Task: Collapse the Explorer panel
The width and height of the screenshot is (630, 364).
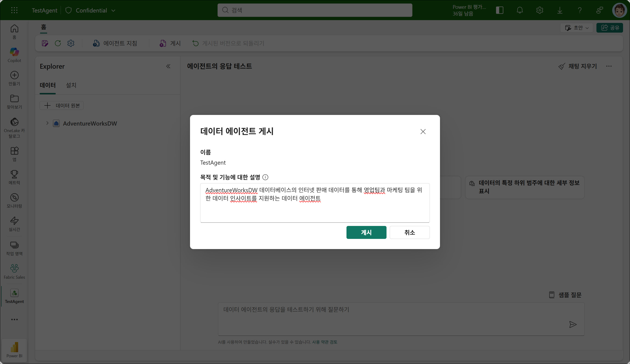Action: tap(168, 66)
